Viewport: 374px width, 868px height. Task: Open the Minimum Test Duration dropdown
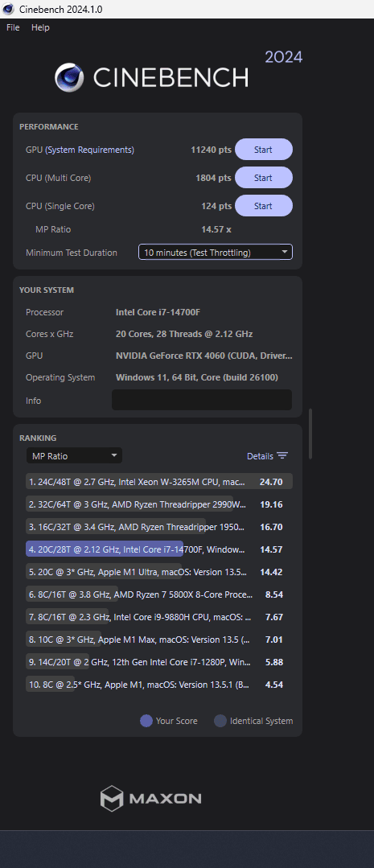coord(216,253)
